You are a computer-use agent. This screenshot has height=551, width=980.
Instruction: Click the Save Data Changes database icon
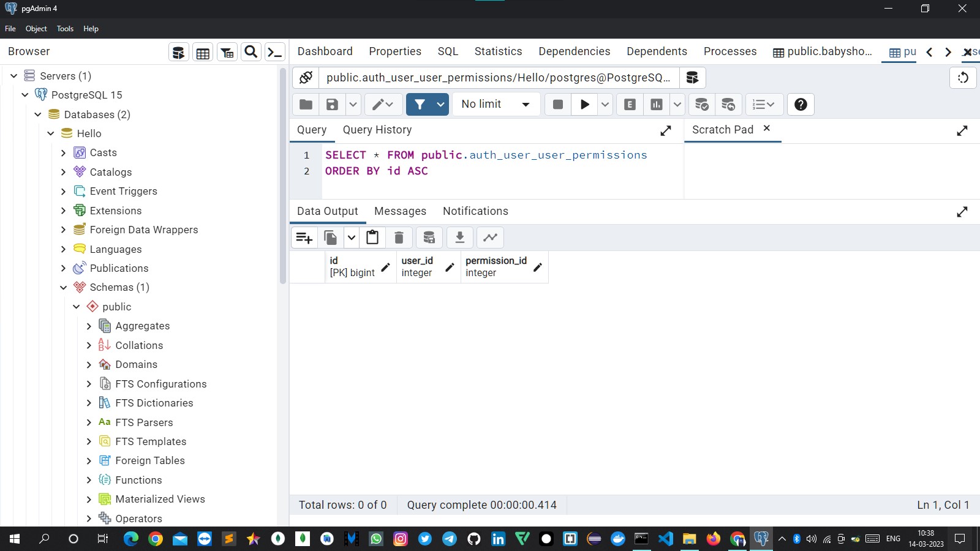[x=429, y=238]
